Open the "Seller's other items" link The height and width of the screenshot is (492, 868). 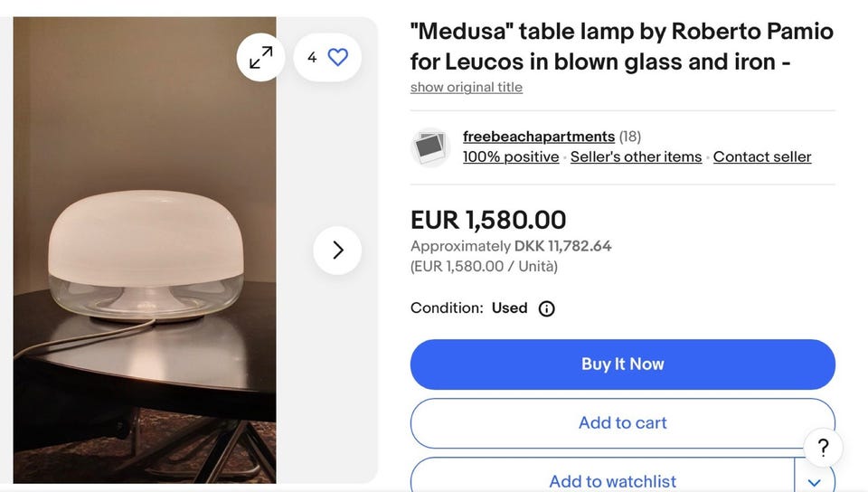click(636, 156)
